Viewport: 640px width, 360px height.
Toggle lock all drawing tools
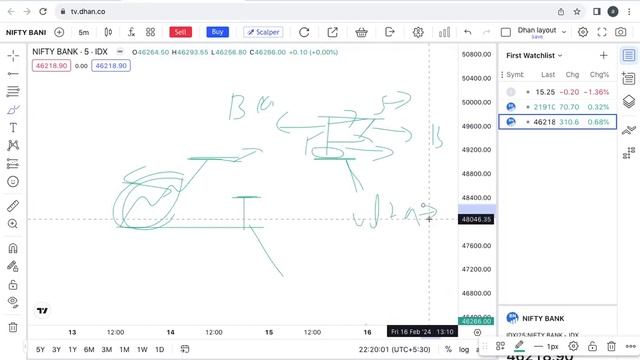point(13,284)
